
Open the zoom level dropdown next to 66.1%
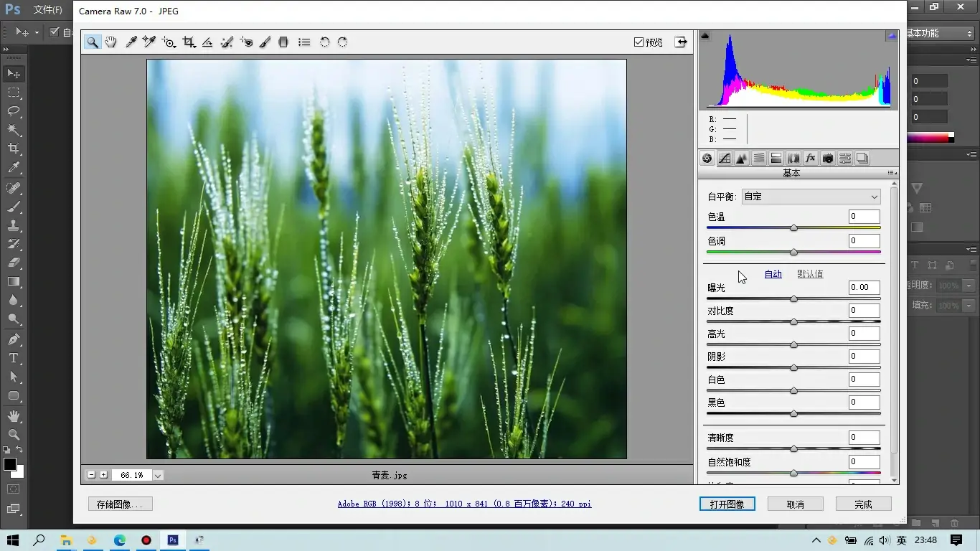point(158,475)
